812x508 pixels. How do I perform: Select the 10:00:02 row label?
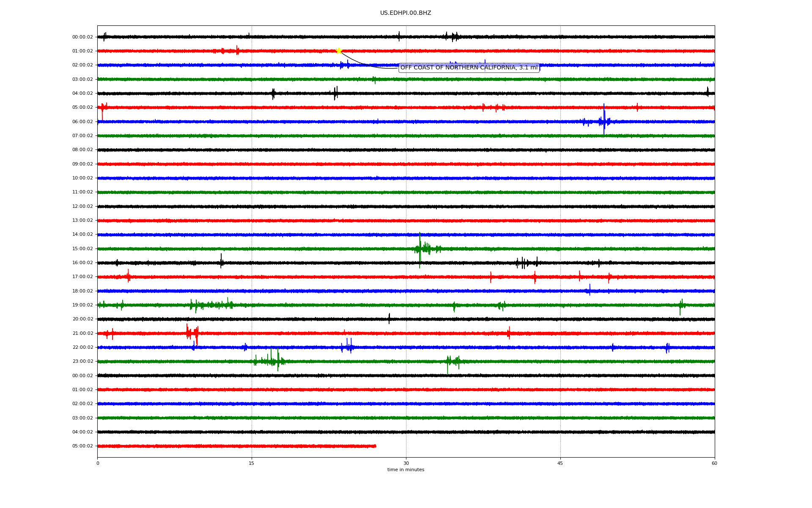coord(82,178)
